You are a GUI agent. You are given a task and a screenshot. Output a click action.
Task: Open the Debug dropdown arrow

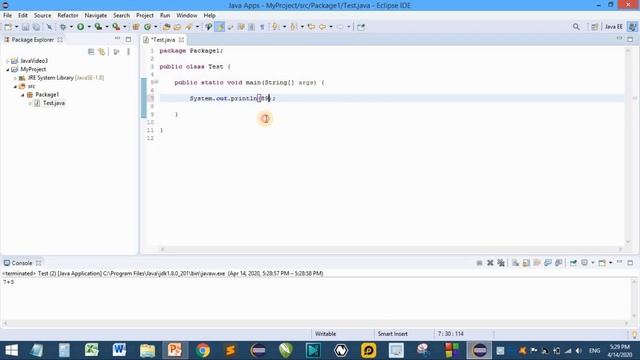pyautogui.click(x=71, y=27)
